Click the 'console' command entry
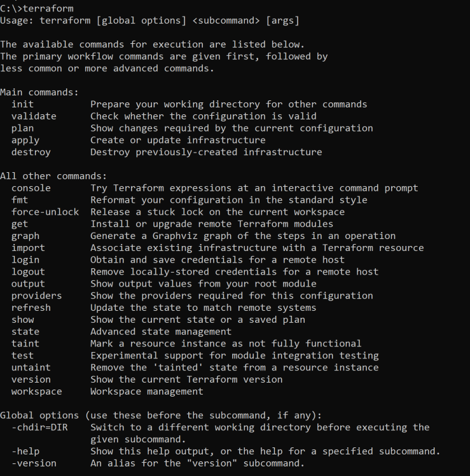The image size is (470, 476). [31, 188]
